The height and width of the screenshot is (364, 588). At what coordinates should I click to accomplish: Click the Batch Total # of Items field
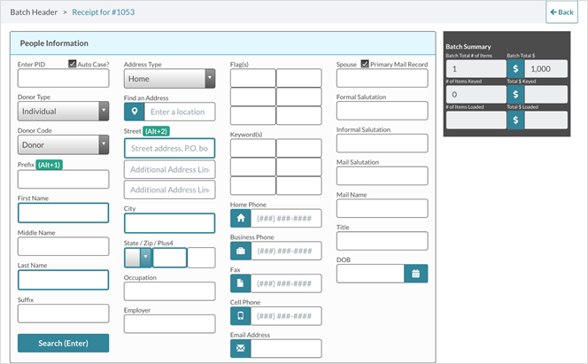coord(476,68)
